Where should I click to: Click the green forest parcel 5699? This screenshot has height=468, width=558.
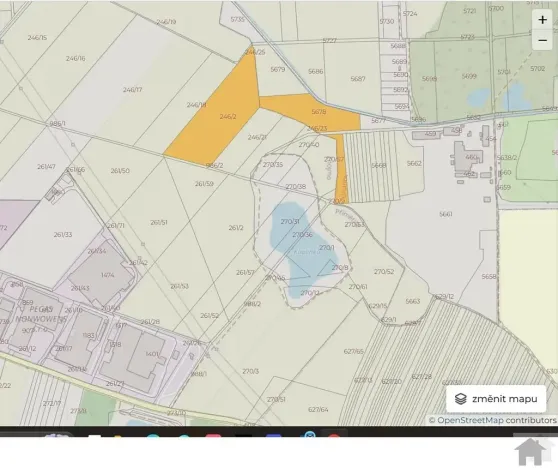[x=469, y=76]
